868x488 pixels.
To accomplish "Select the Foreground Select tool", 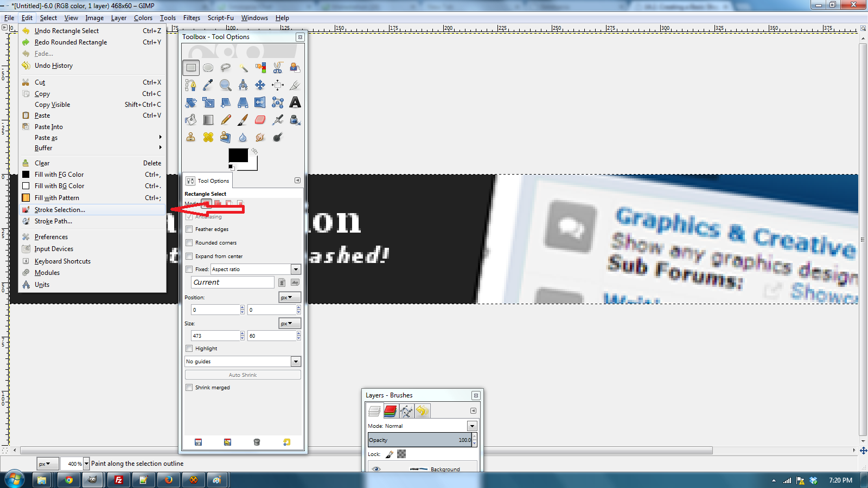I will click(295, 68).
